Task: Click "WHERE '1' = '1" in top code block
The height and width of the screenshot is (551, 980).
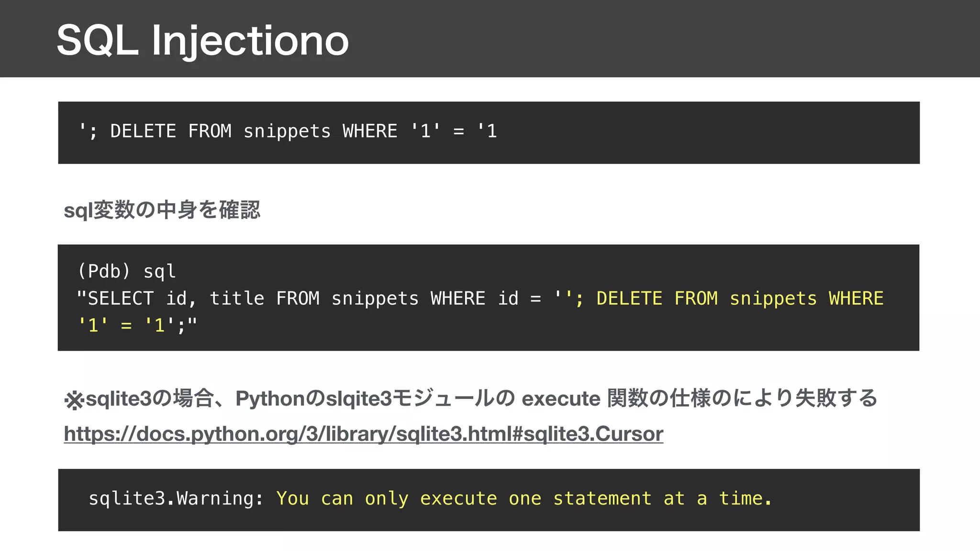Action: point(420,131)
